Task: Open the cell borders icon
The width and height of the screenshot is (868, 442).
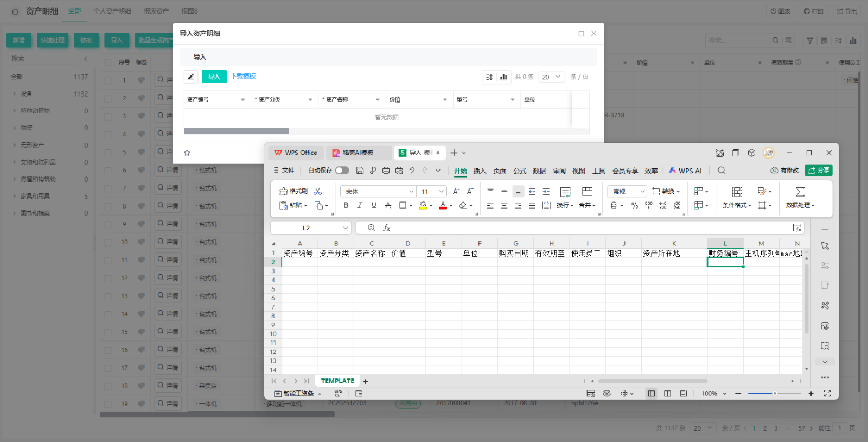Action: pos(403,205)
